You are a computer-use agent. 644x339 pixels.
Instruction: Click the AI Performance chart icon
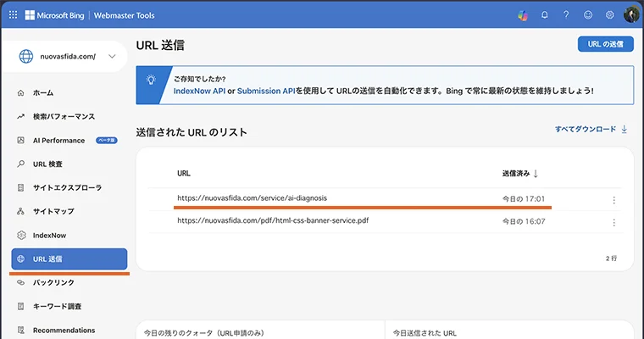tap(20, 141)
